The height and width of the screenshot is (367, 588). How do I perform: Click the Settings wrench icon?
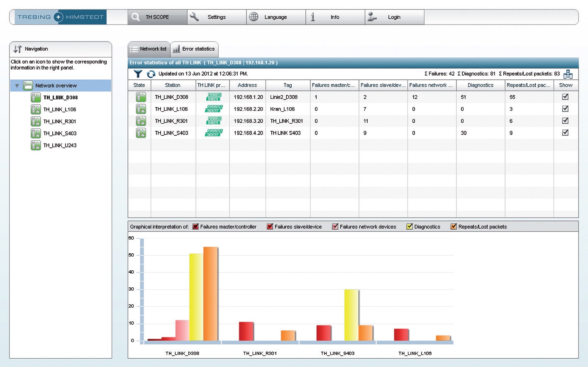(x=194, y=17)
